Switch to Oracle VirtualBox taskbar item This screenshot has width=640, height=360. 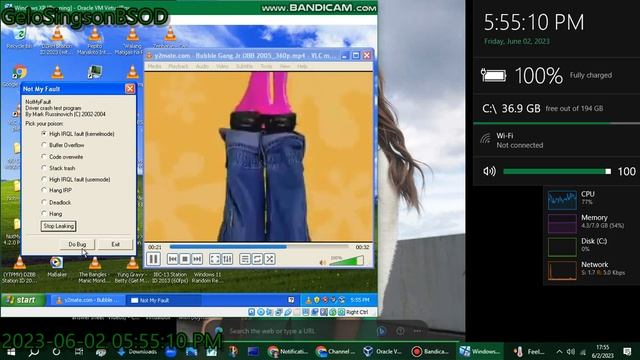(x=383, y=351)
